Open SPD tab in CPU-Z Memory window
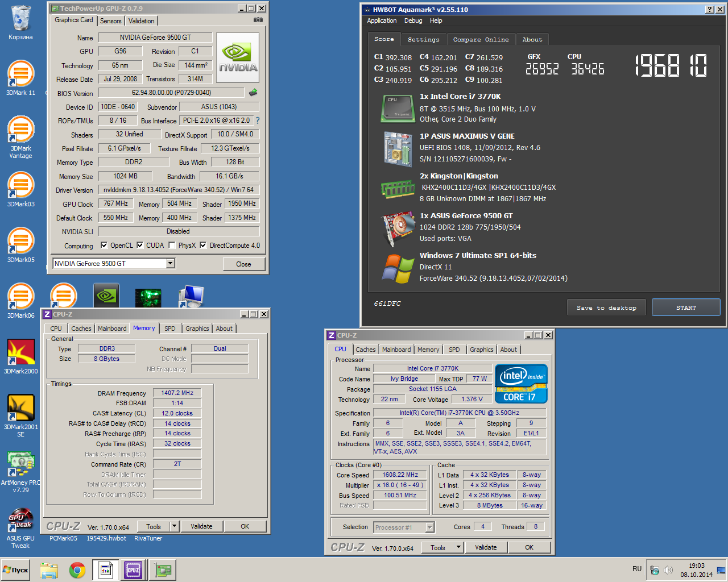 point(170,329)
